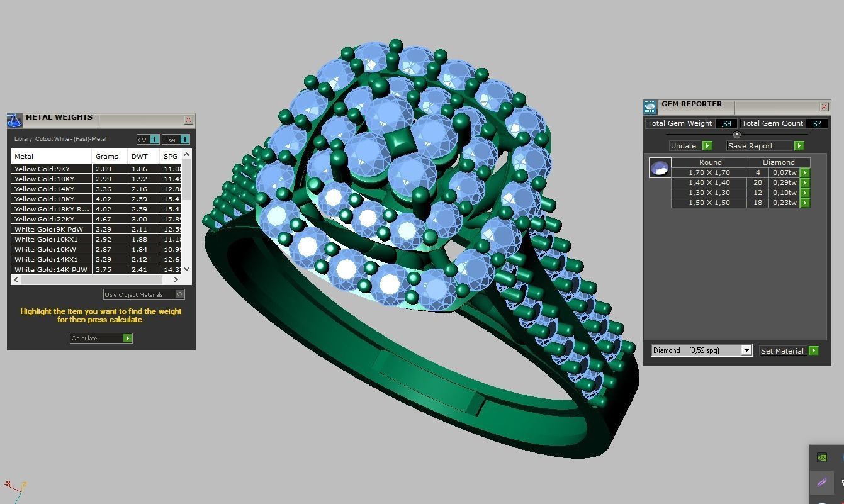Click Calculate in Metal Weights
The width and height of the screenshot is (844, 504).
[101, 339]
